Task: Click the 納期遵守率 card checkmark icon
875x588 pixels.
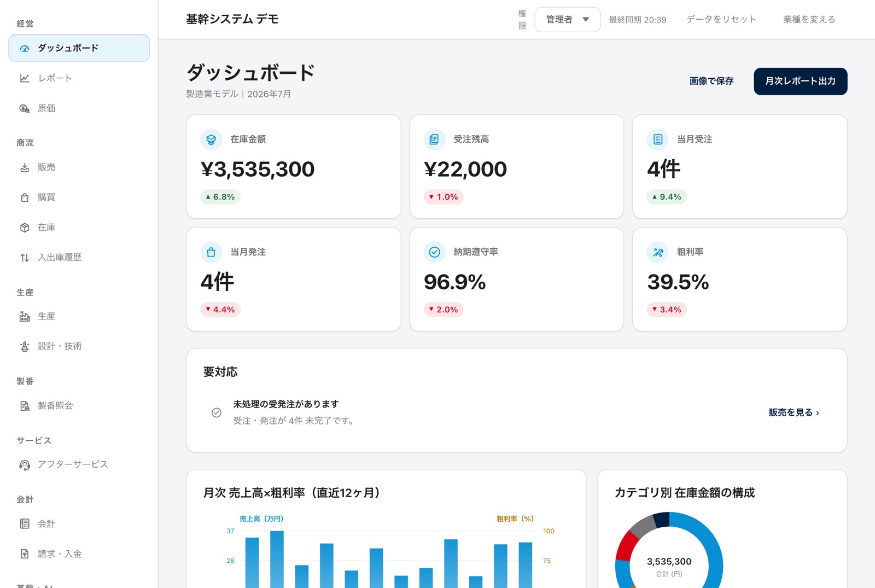Action: [x=434, y=252]
